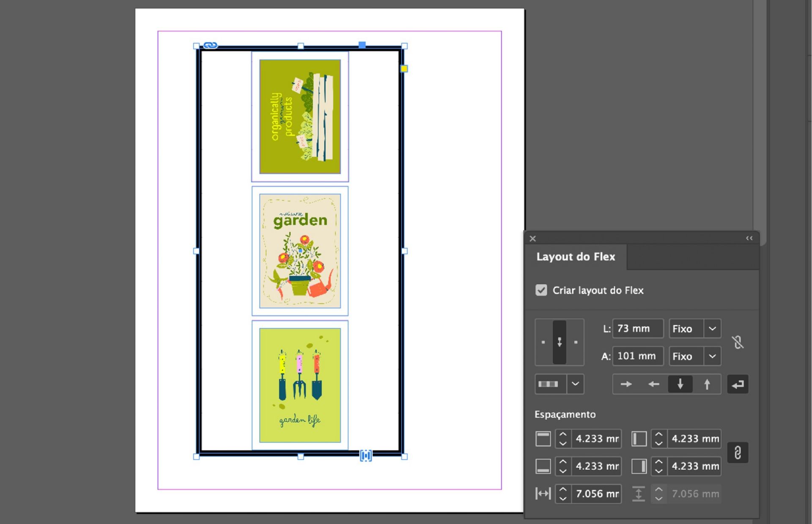
Task: Select the rightward flow direction arrow
Action: coord(625,384)
